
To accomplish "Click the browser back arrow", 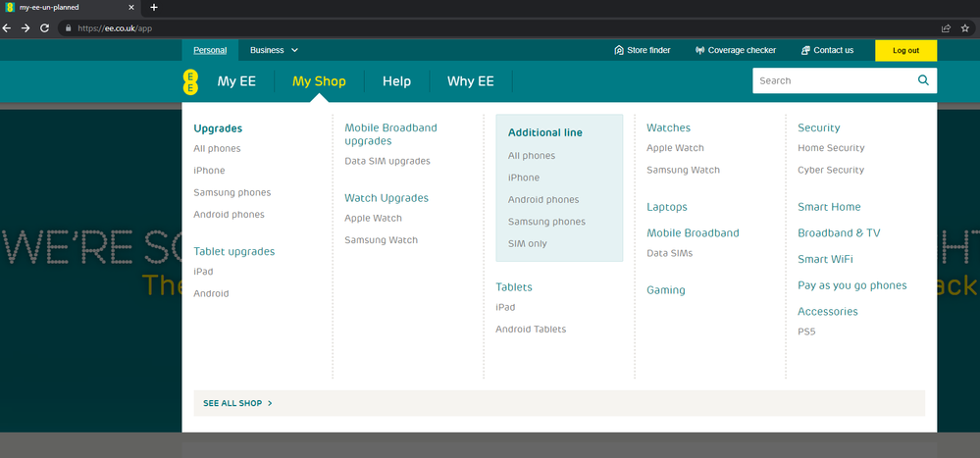I will pyautogui.click(x=7, y=28).
